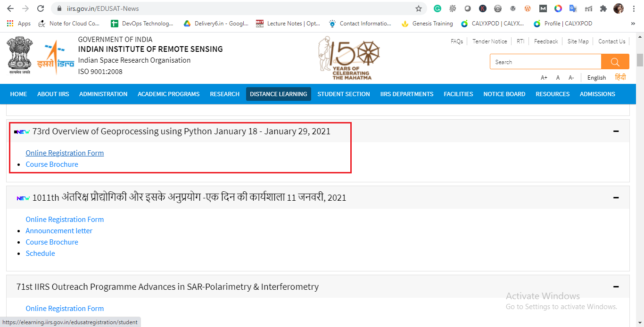The image size is (644, 327).
Task: Open the browser extensions puzzle-piece menu
Action: [x=603, y=8]
